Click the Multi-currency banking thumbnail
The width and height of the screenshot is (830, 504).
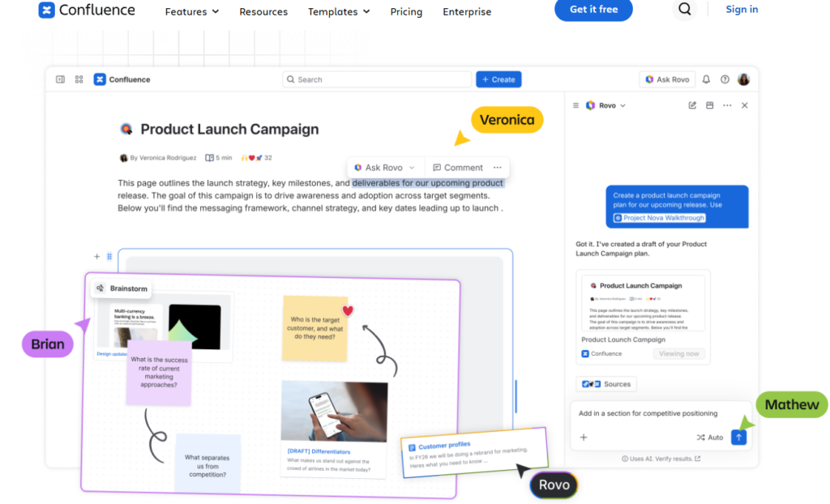(x=135, y=324)
